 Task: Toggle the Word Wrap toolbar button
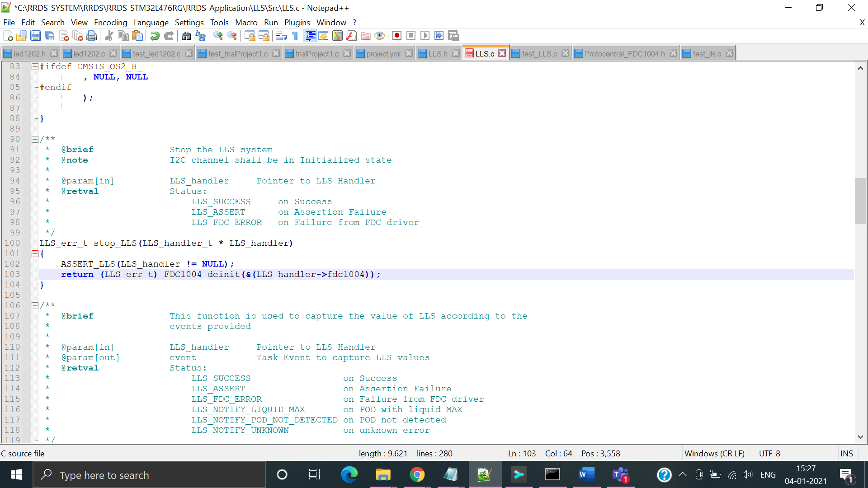point(281,36)
